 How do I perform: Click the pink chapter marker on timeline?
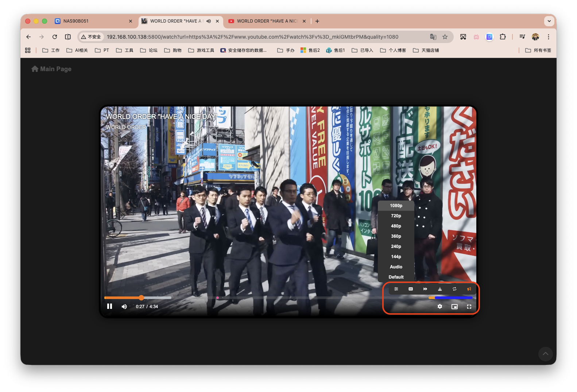point(217,298)
